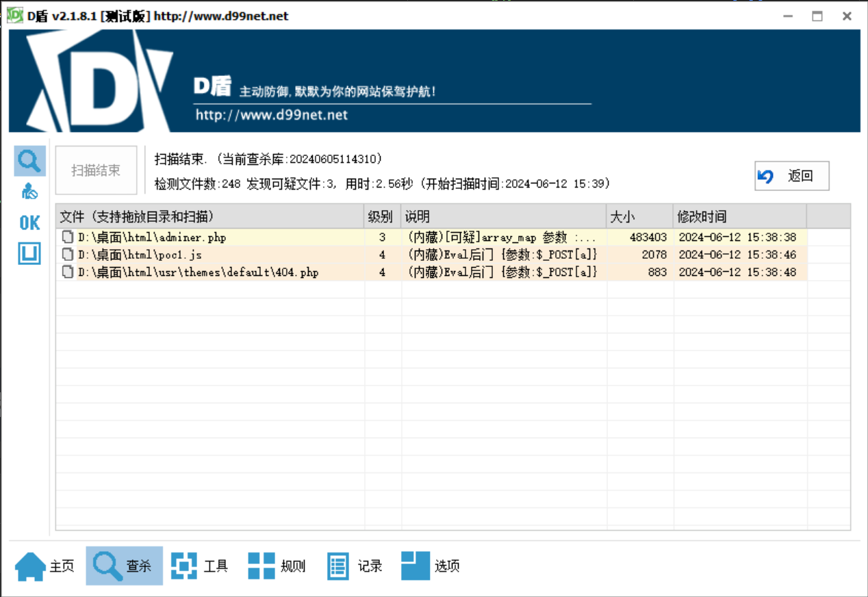Close the D盾 window
868x597 pixels.
(847, 16)
